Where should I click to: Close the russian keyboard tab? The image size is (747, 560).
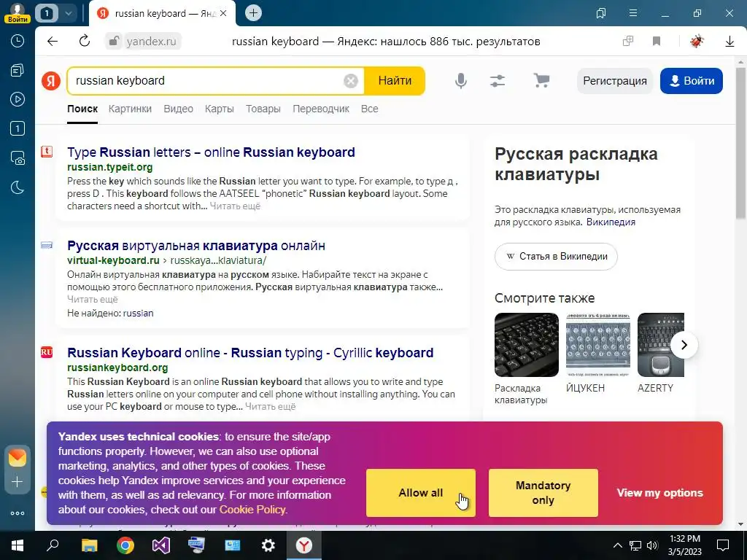[225, 13]
